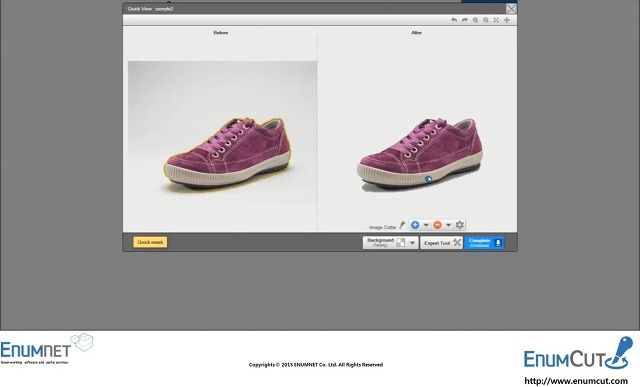Click the 'Before' label

pyautogui.click(x=221, y=33)
